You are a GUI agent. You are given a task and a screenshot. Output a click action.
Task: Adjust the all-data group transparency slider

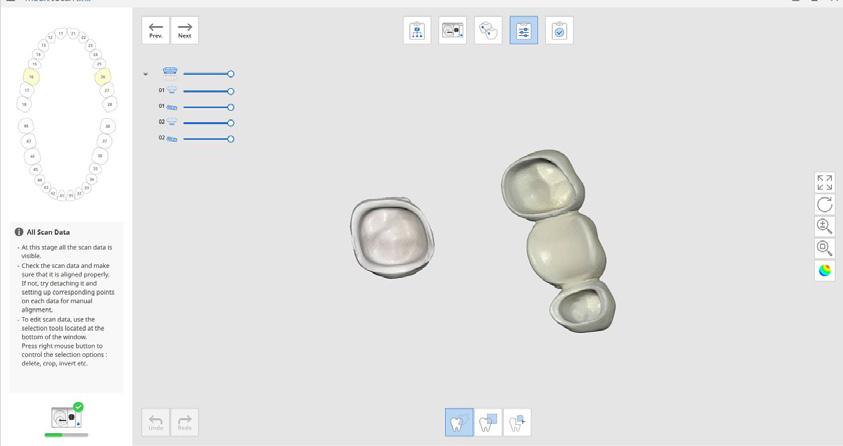point(209,74)
